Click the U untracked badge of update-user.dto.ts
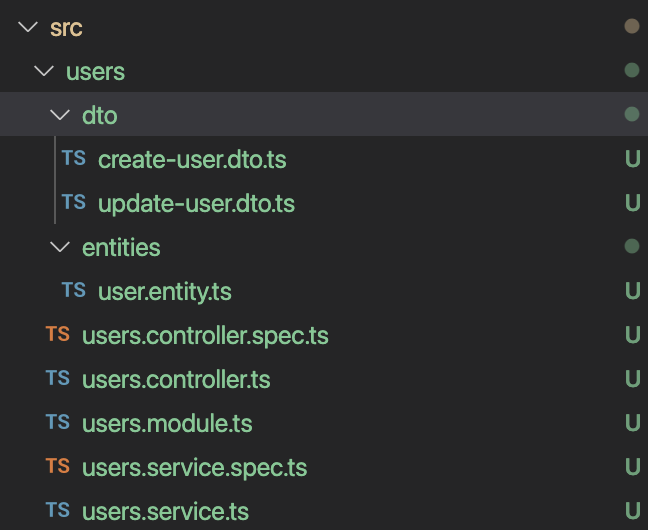 pyautogui.click(x=633, y=203)
